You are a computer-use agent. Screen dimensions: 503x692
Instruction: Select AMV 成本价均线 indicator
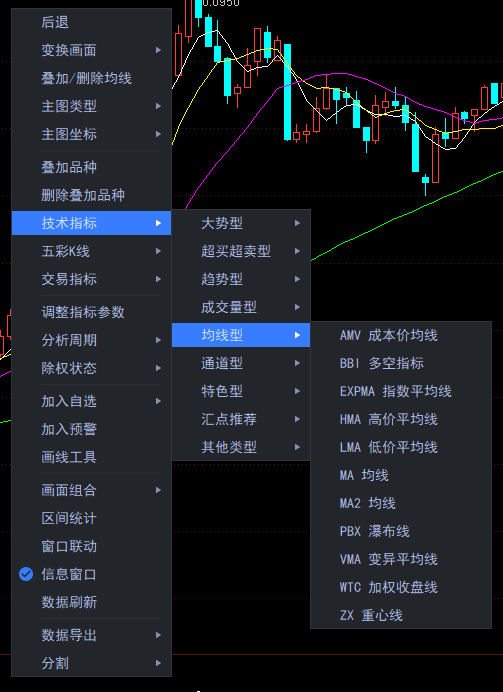pos(401,335)
